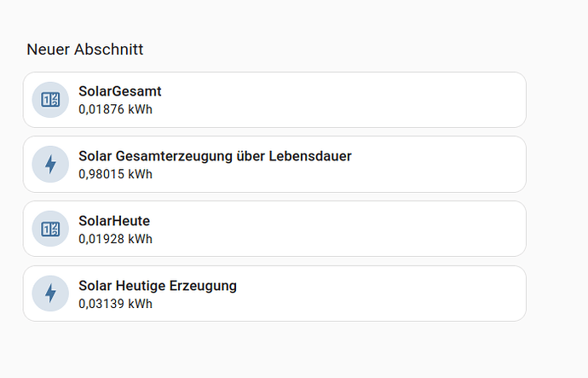Screen dimensions: 588x378
Task: Click the lightning icon for Solar Heutige Erzeugung
Action: [x=50, y=294]
